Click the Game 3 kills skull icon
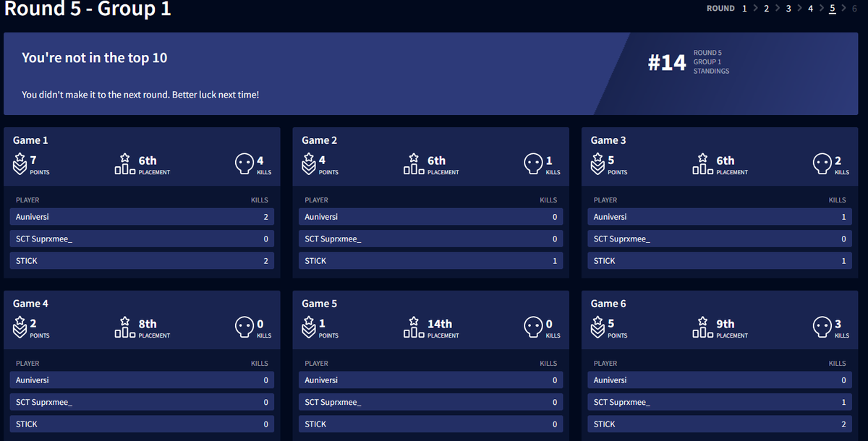The width and height of the screenshot is (868, 441). (x=822, y=164)
